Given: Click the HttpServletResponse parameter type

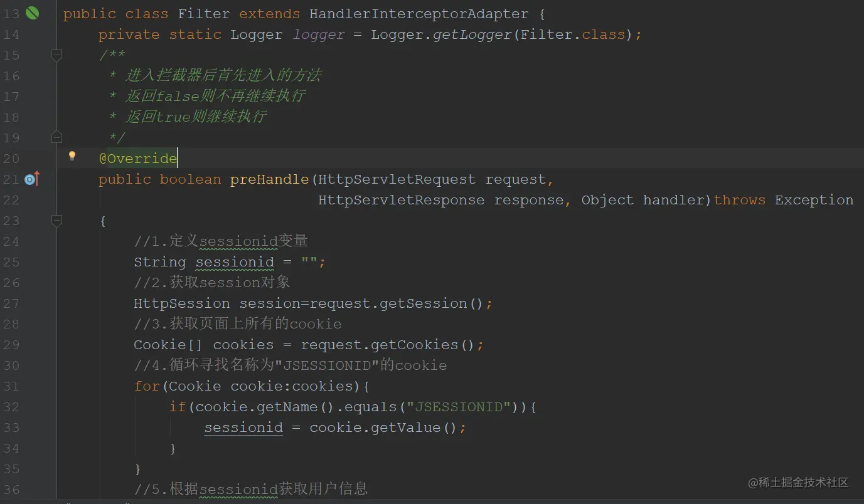Looking at the screenshot, I should (x=401, y=201).
